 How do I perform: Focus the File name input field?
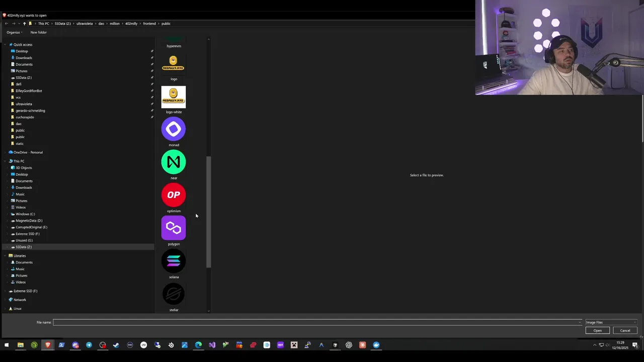pyautogui.click(x=317, y=322)
